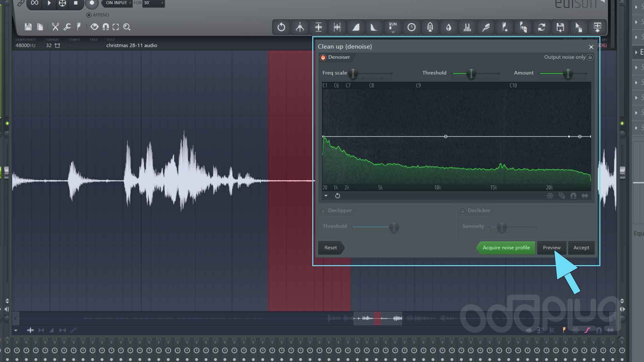Click the send to playlist icon
Image resolution: width=644 pixels, height=362 pixels.
pos(598,27)
